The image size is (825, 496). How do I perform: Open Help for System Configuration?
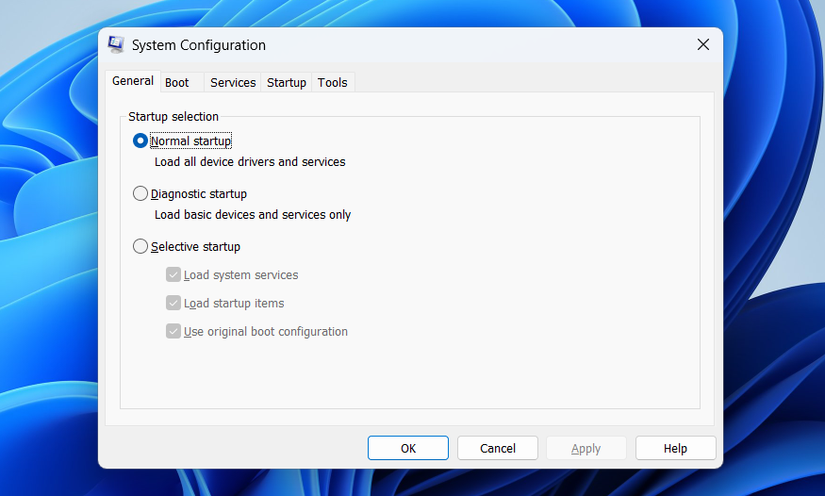[676, 448]
